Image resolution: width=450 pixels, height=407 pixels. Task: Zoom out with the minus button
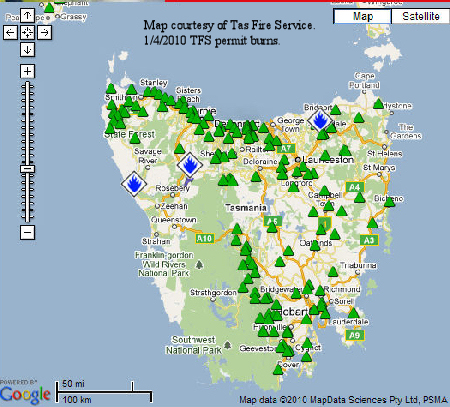27,232
